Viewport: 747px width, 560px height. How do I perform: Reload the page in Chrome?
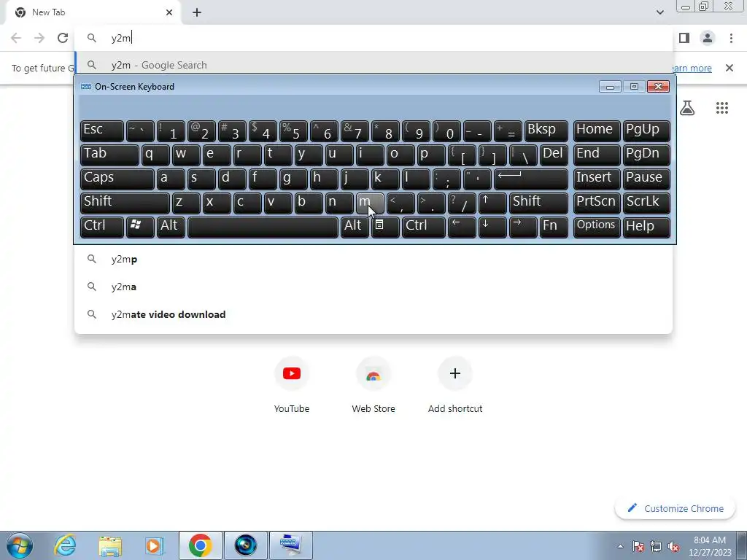pos(63,38)
